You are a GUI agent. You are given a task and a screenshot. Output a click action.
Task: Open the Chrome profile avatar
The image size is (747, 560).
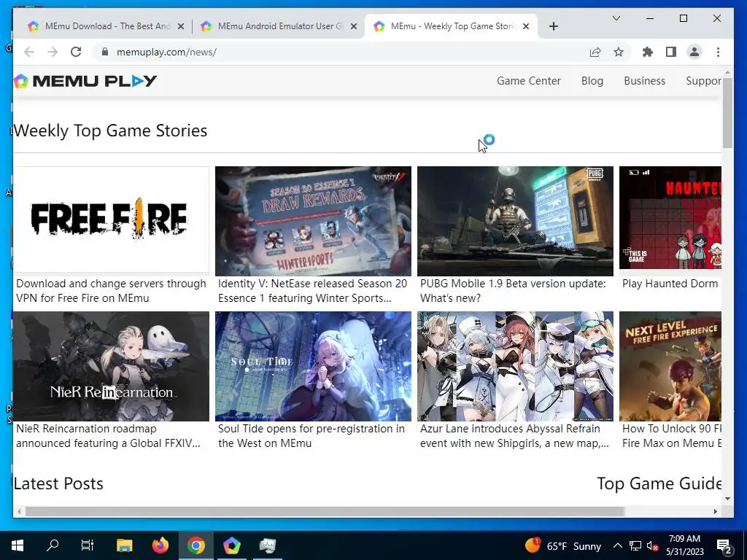point(694,52)
